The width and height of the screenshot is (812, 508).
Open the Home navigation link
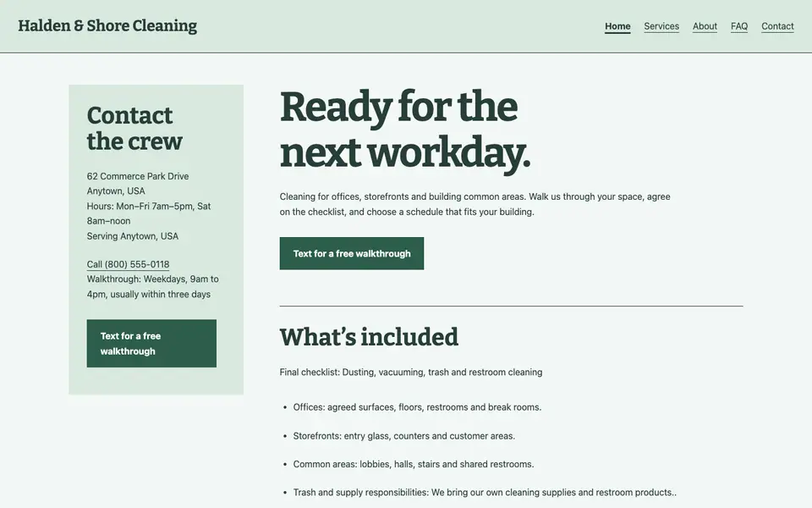(617, 26)
